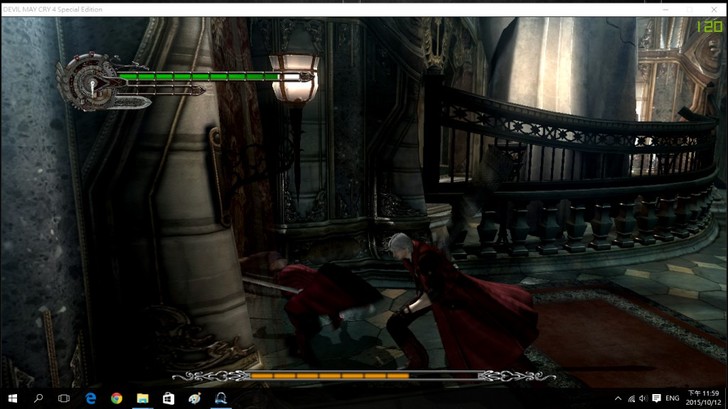Open the Windows Store taskbar icon

[169, 398]
